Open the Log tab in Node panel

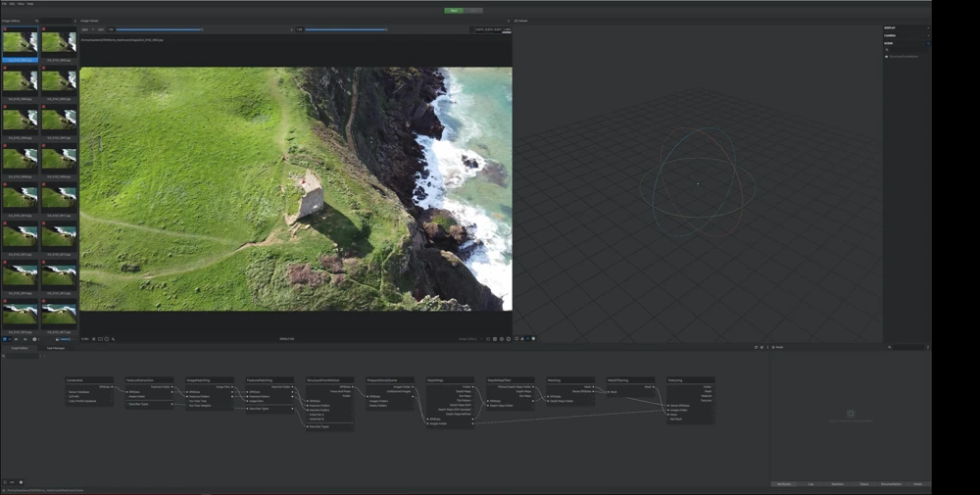coord(810,484)
